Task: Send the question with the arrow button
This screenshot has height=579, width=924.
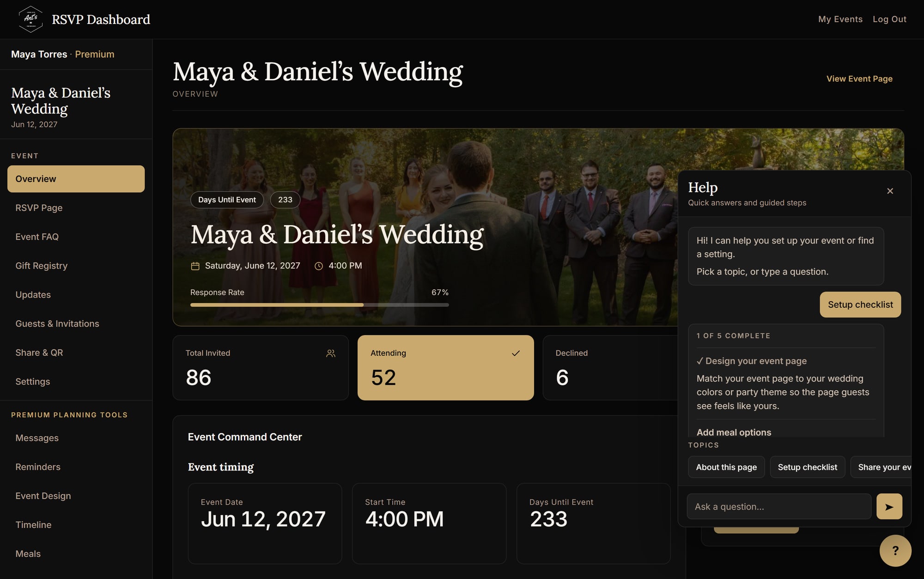Action: 889,506
